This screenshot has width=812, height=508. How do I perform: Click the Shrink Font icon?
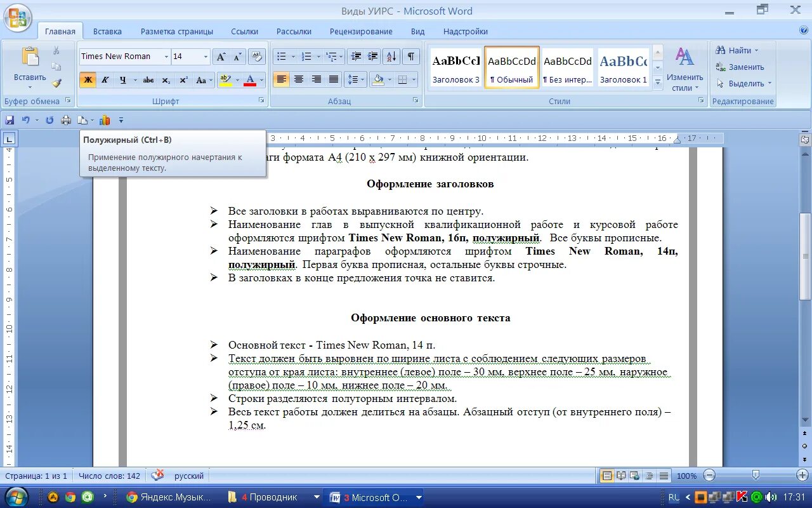(238, 57)
